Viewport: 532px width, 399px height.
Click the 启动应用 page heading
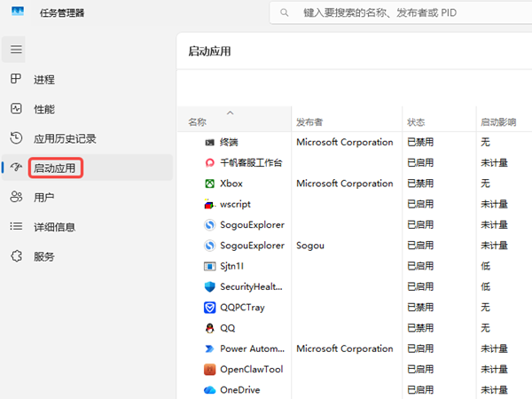pos(209,51)
